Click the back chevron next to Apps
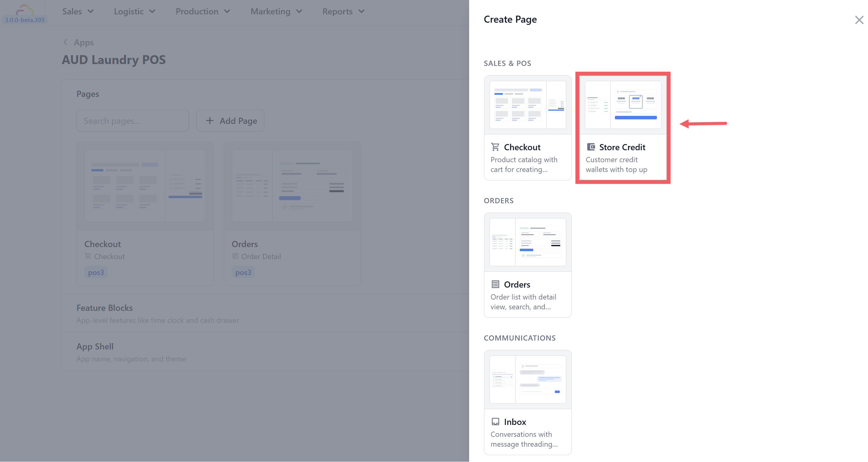This screenshot has width=868, height=462. [x=65, y=42]
